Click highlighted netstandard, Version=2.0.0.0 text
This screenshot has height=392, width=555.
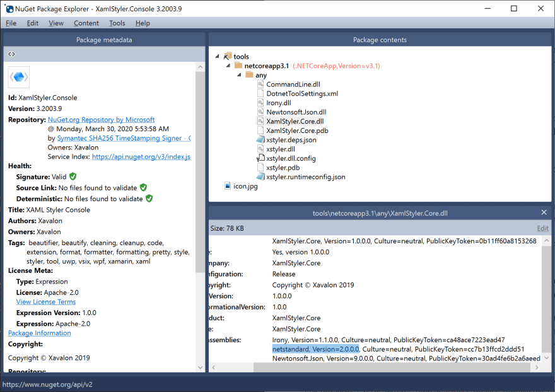pyautogui.click(x=316, y=349)
